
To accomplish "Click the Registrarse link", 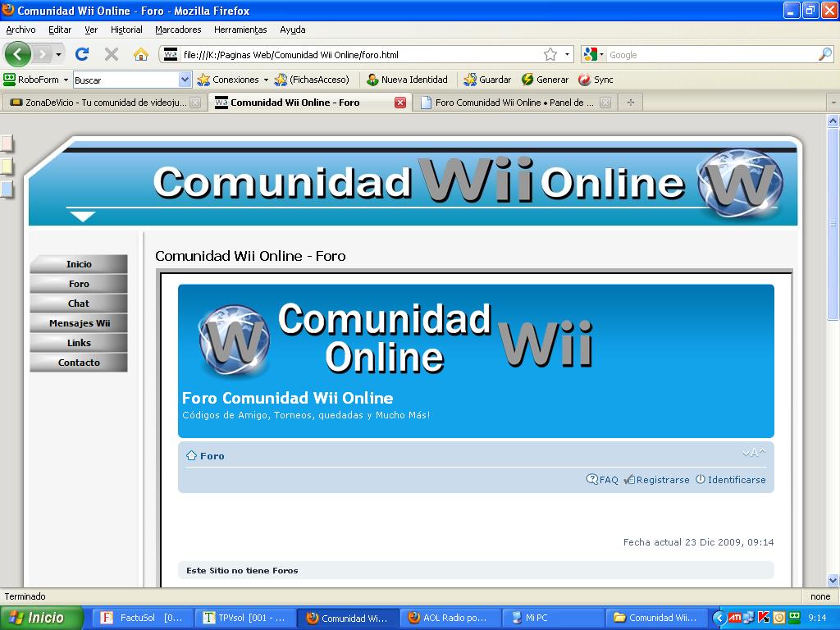I will (657, 479).
